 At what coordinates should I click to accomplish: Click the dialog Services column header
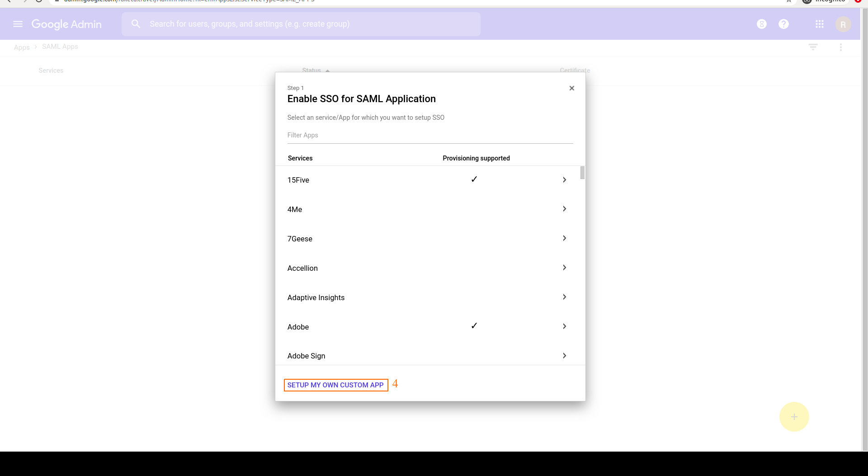coord(300,158)
